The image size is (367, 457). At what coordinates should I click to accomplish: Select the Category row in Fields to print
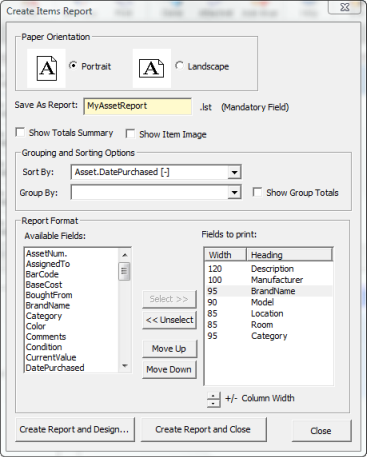click(x=269, y=336)
